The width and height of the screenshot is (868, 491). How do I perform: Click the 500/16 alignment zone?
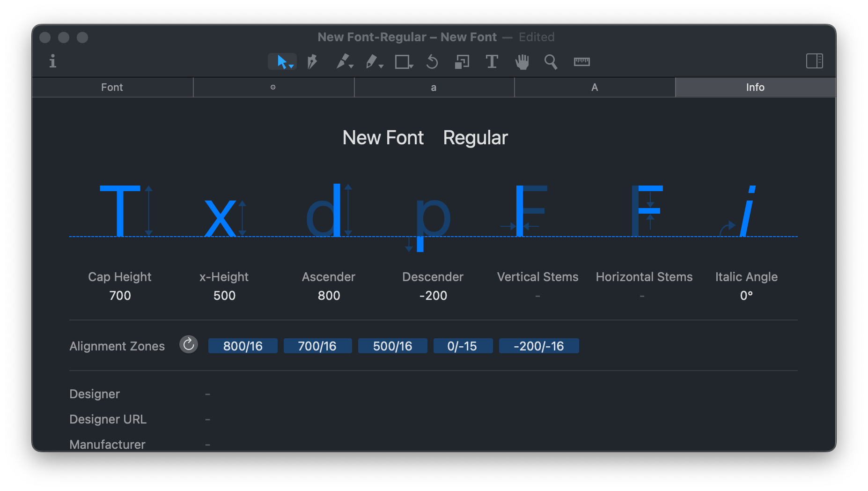point(393,346)
